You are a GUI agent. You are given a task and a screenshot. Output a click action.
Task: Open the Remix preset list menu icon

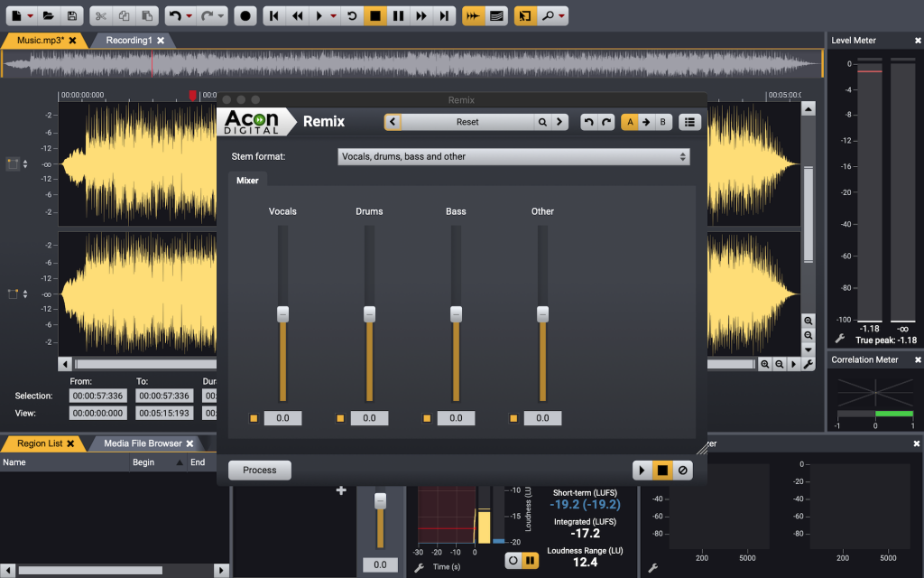(x=689, y=122)
